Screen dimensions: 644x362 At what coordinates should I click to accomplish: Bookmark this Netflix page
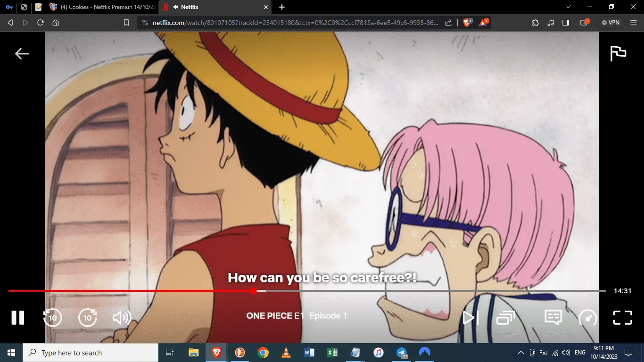126,23
